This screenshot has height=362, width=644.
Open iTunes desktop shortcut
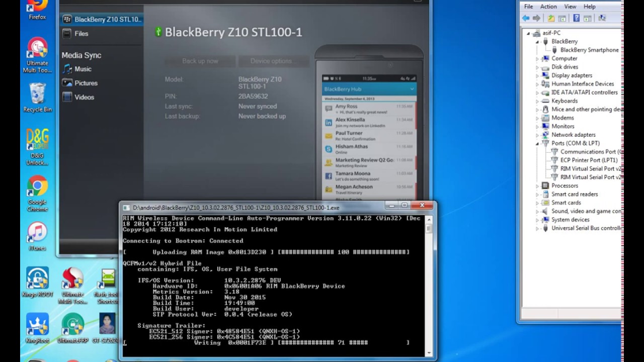coord(37,236)
